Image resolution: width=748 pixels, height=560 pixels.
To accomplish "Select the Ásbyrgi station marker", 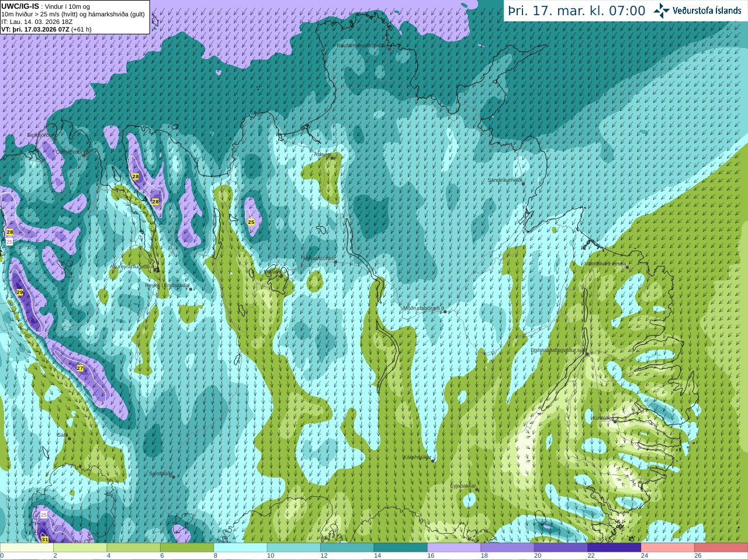I will [332, 158].
